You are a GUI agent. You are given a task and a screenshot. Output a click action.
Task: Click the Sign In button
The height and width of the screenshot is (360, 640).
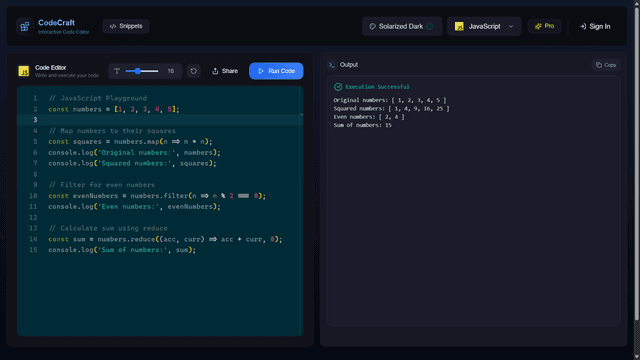[x=595, y=27]
